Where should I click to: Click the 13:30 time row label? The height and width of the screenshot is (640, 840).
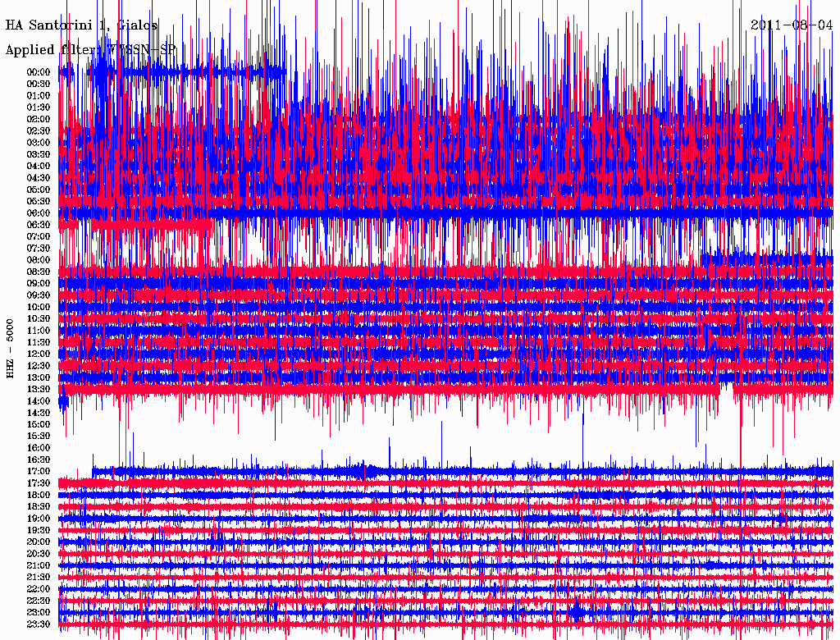(x=39, y=389)
